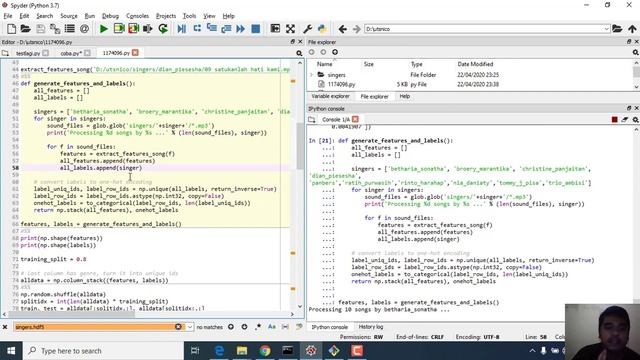
Task: Go forward with the right arrow icon
Action: (356, 29)
